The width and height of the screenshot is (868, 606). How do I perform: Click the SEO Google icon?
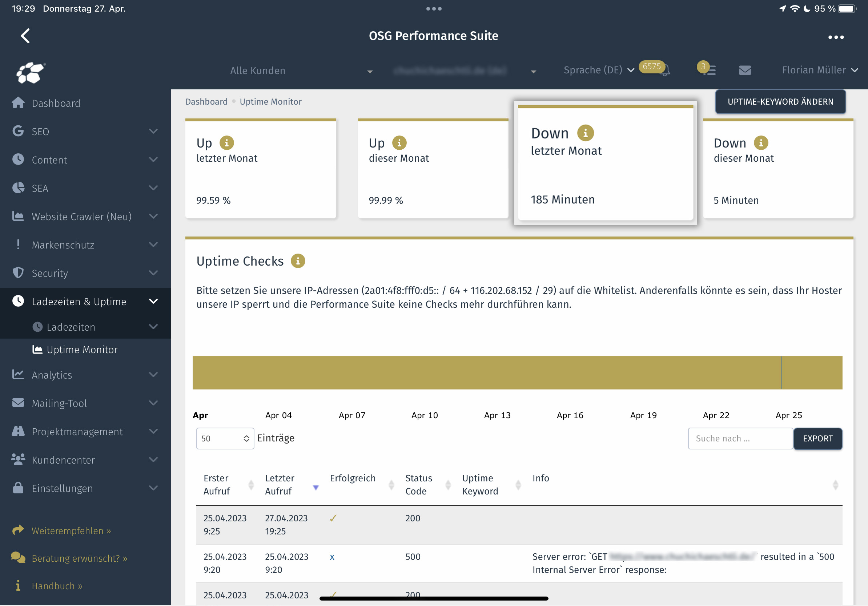point(18,131)
